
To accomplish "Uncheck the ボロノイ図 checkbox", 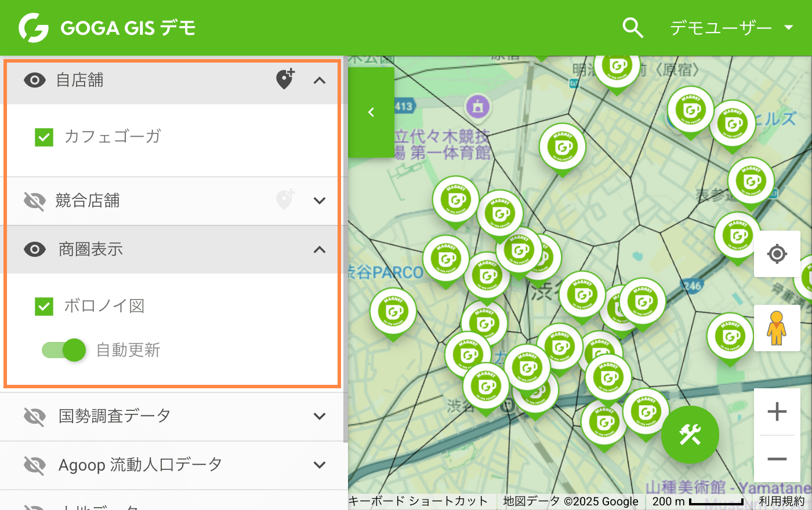I will (44, 306).
